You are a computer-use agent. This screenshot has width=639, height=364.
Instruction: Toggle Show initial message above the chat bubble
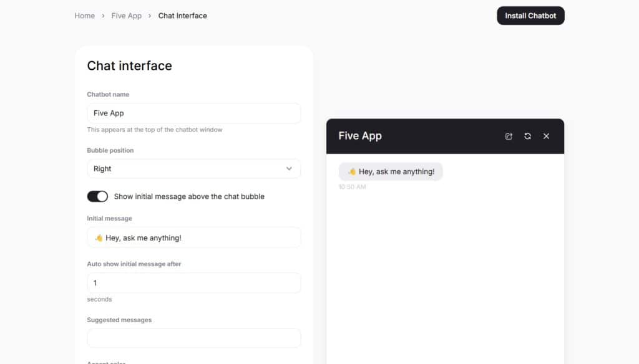[97, 196]
